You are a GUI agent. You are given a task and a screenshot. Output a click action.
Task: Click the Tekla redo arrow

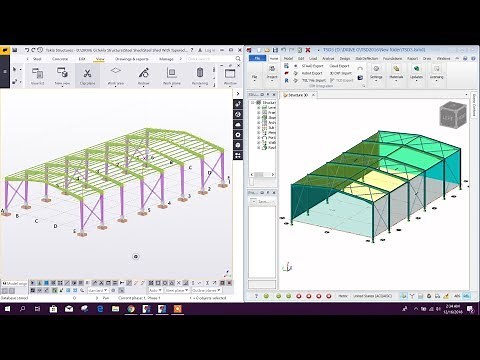coord(33,50)
